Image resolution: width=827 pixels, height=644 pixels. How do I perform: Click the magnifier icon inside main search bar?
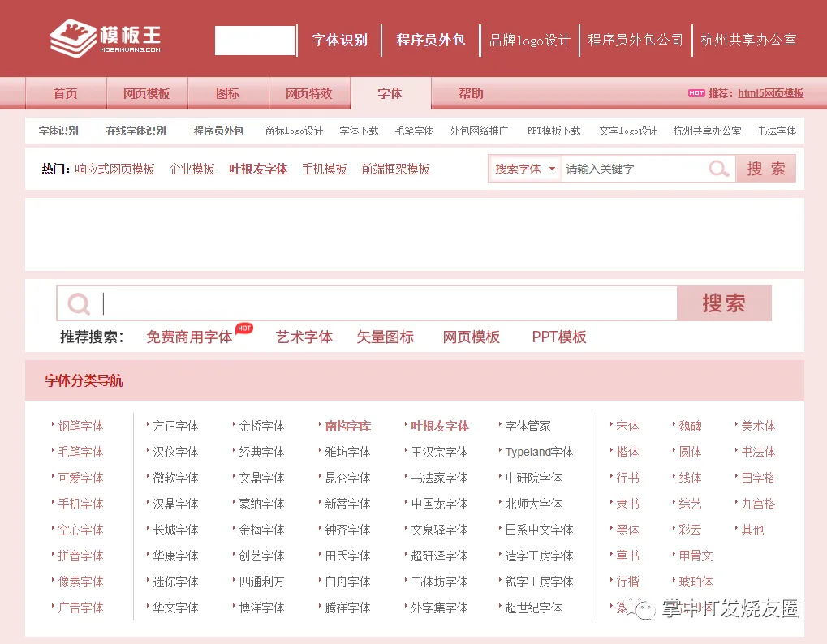point(78,303)
